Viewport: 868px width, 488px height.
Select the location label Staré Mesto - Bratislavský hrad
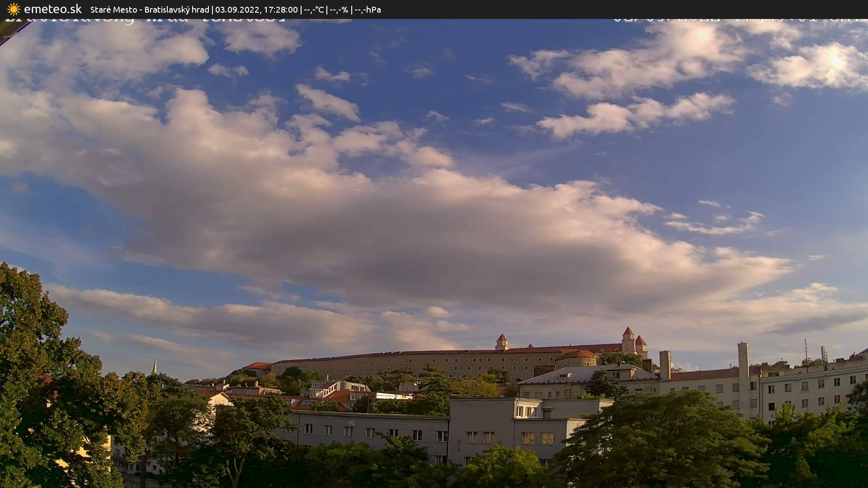pyautogui.click(x=149, y=9)
